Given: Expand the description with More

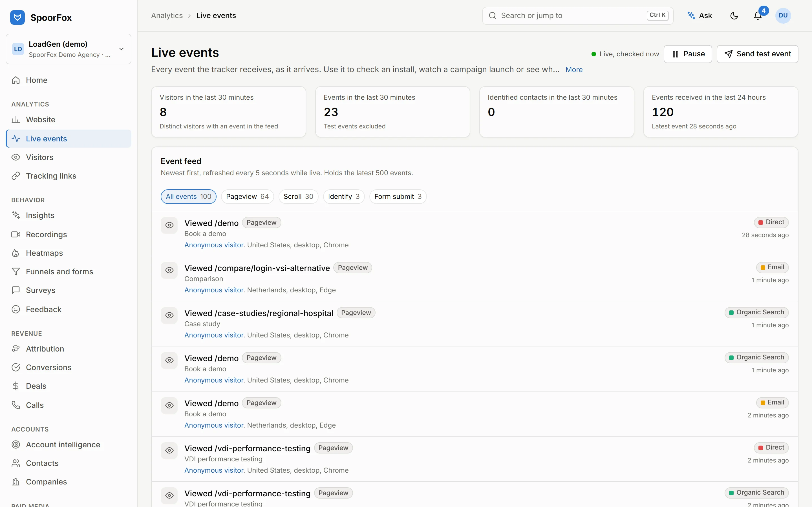Looking at the screenshot, I should pyautogui.click(x=574, y=70).
